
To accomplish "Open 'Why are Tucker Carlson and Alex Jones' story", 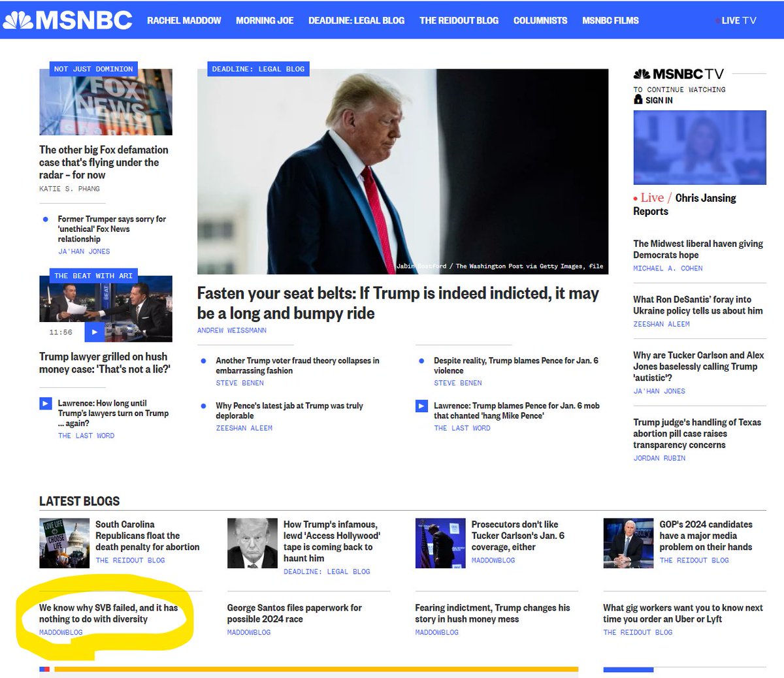I will pyautogui.click(x=698, y=366).
